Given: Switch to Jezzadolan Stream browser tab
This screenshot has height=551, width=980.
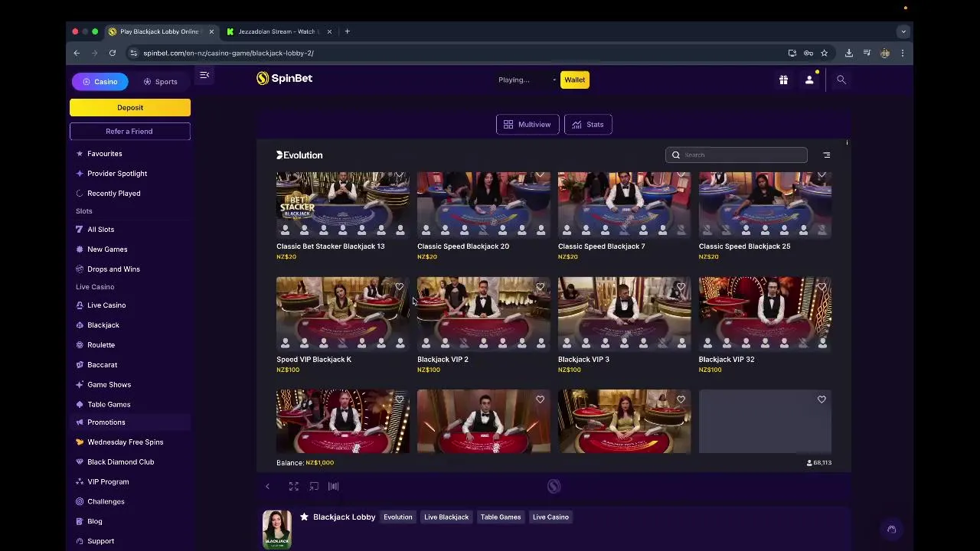Looking at the screenshot, I should coord(277,31).
